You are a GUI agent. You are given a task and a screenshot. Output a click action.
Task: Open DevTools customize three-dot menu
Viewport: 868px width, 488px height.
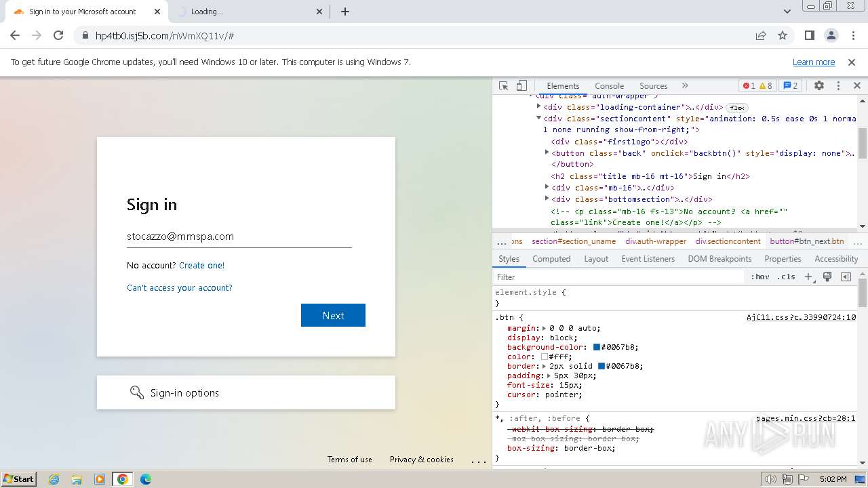pyautogui.click(x=838, y=86)
